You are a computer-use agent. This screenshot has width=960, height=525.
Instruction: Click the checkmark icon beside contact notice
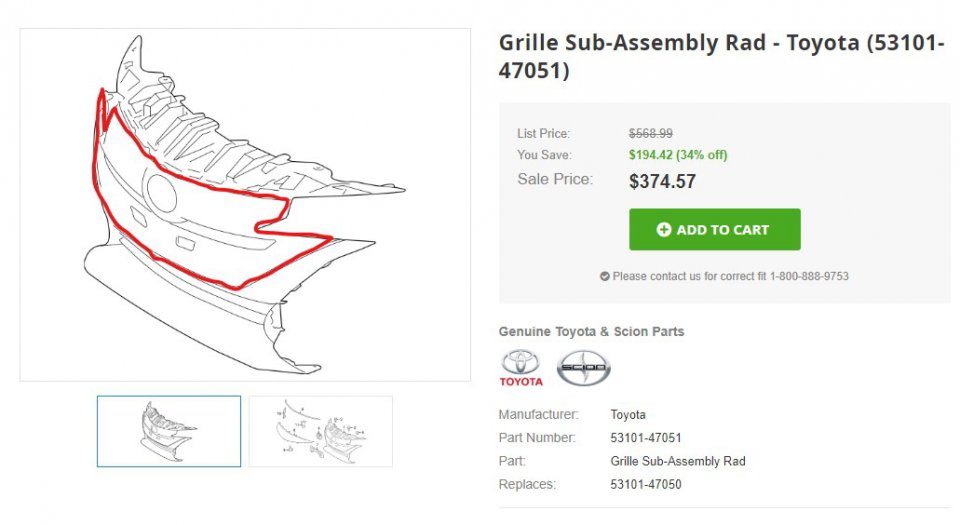click(x=605, y=276)
